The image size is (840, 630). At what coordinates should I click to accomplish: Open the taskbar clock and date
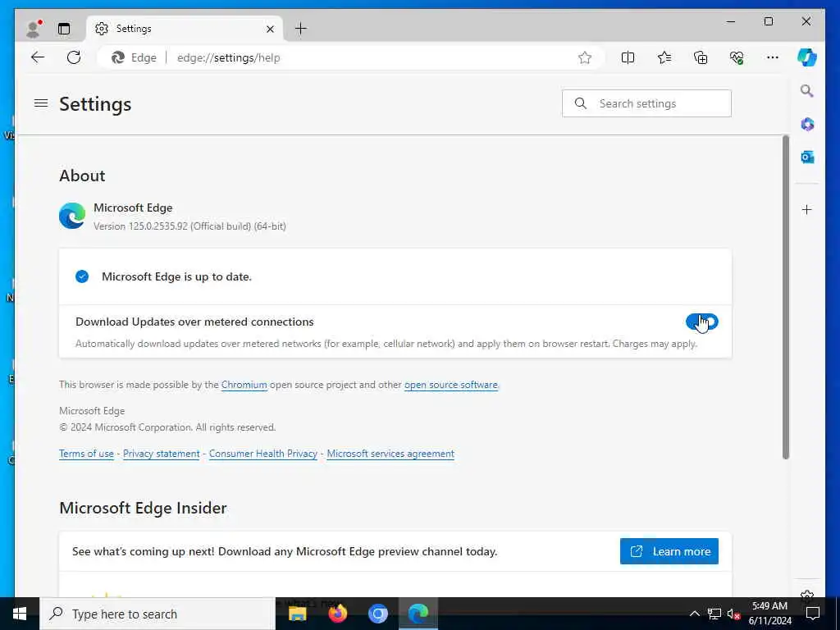tap(769, 614)
